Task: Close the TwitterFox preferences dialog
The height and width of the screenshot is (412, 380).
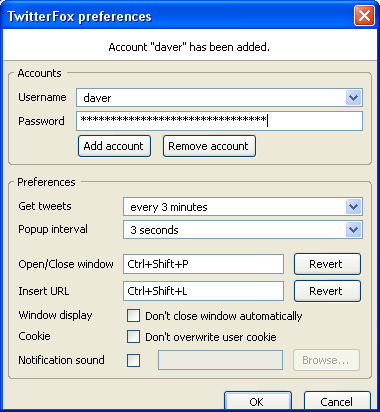Action: click(x=364, y=16)
